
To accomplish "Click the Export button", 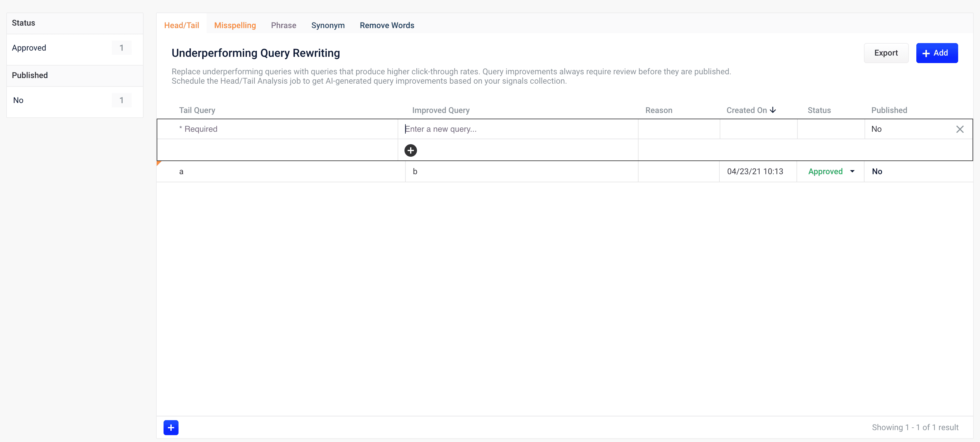I will pyautogui.click(x=886, y=53).
